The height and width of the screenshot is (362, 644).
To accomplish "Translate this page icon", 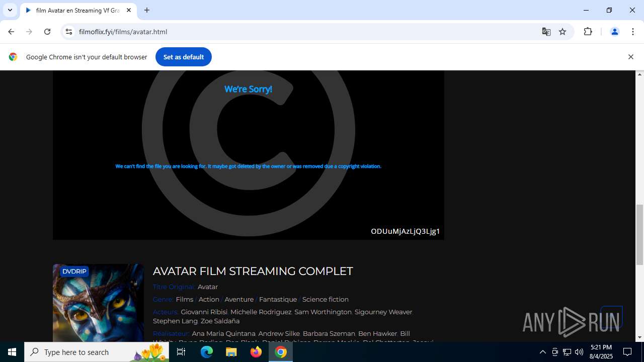I will 546,32.
